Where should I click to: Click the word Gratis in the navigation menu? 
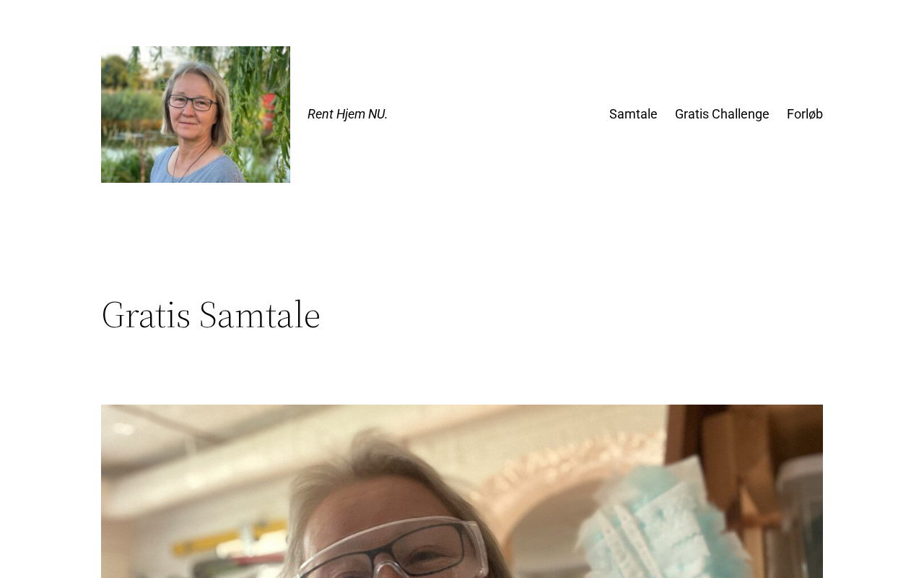[691, 114]
